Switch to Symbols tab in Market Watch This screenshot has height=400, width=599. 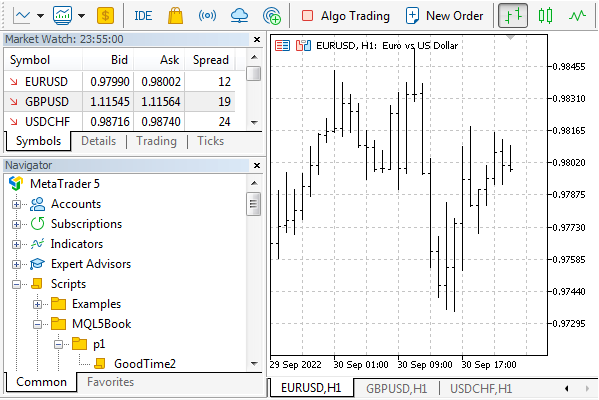point(39,141)
